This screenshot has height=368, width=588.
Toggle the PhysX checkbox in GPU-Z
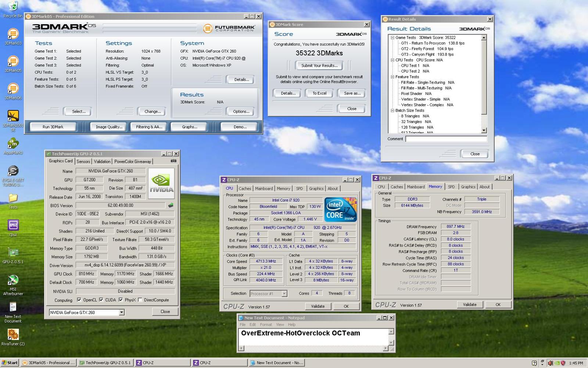tap(121, 300)
